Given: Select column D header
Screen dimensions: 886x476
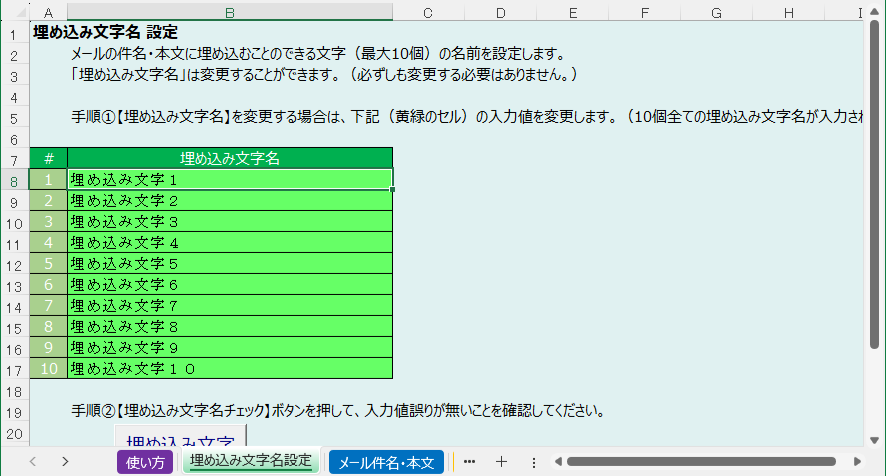Looking at the screenshot, I should coord(501,12).
